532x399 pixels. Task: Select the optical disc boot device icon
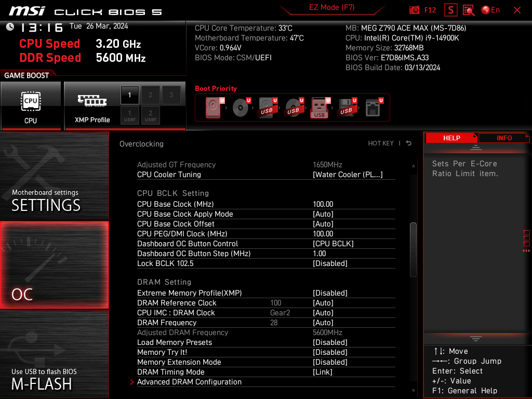coord(241,108)
